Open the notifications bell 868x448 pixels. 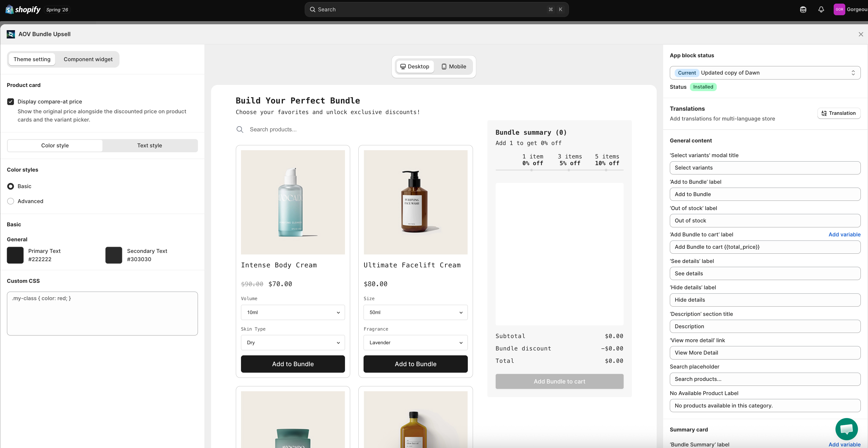[821, 10]
